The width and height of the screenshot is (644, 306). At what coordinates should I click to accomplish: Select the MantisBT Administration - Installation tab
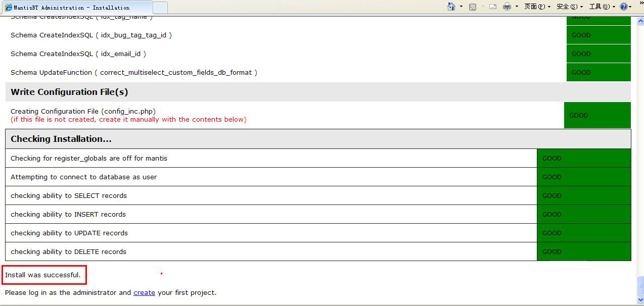click(76, 8)
